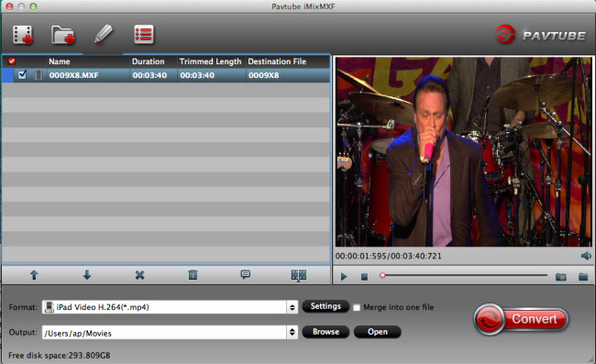Enable Merge into one file

[x=357, y=307]
